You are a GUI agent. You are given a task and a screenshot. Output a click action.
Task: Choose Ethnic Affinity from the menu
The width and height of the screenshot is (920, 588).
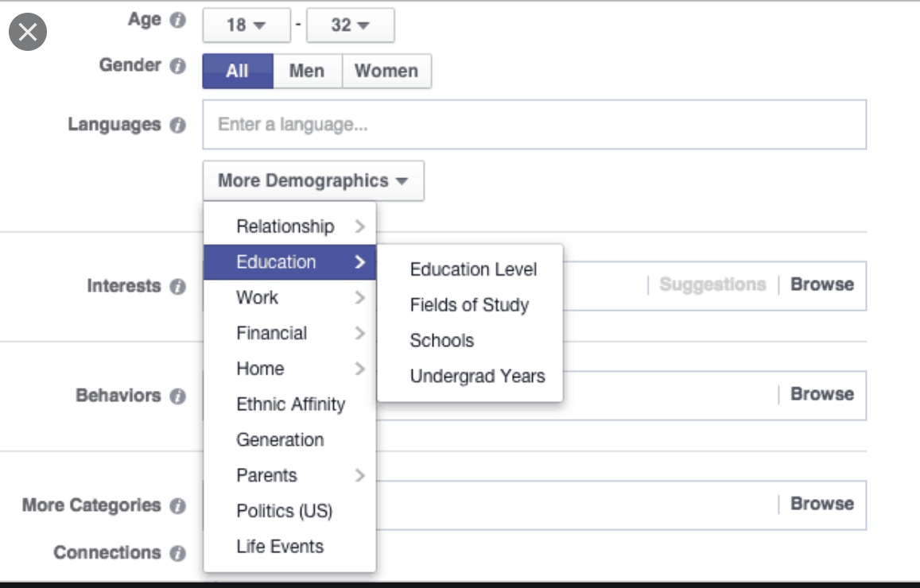(x=290, y=404)
